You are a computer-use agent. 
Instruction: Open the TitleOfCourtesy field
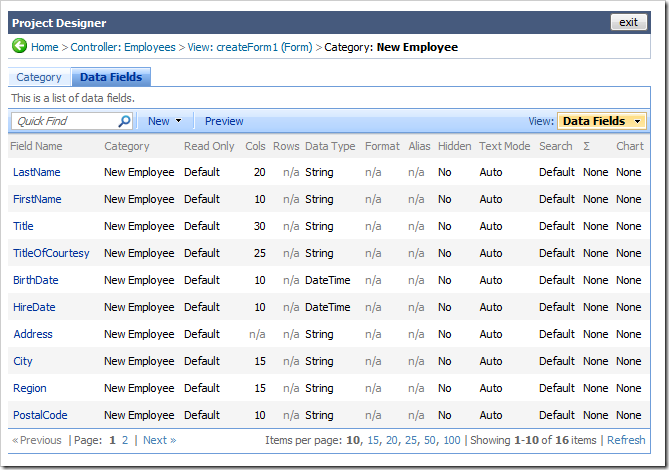coord(51,253)
